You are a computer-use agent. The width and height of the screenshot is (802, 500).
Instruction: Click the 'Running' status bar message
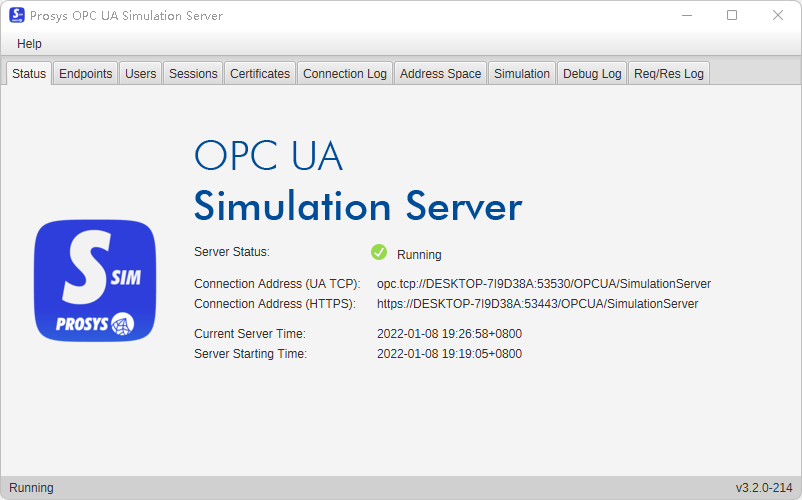click(x=31, y=488)
